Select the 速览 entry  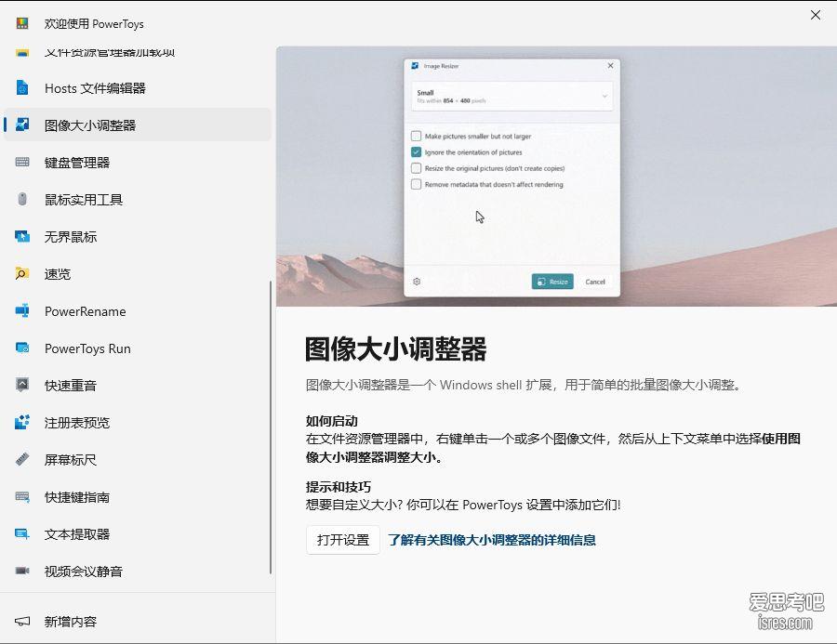point(138,274)
